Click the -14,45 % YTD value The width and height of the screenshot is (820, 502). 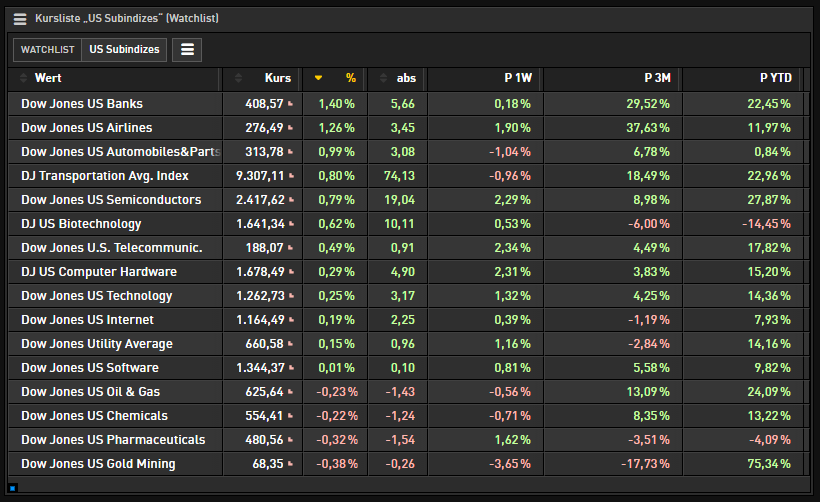point(766,224)
